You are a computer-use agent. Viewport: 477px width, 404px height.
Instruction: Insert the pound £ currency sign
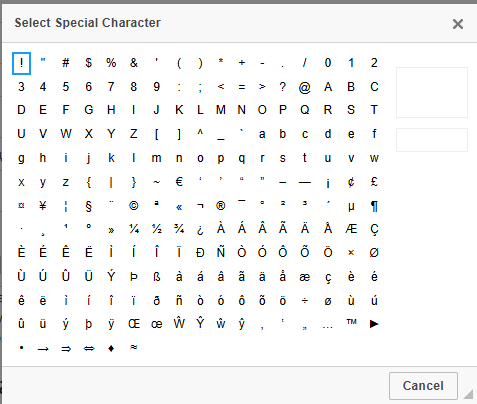[x=374, y=182]
